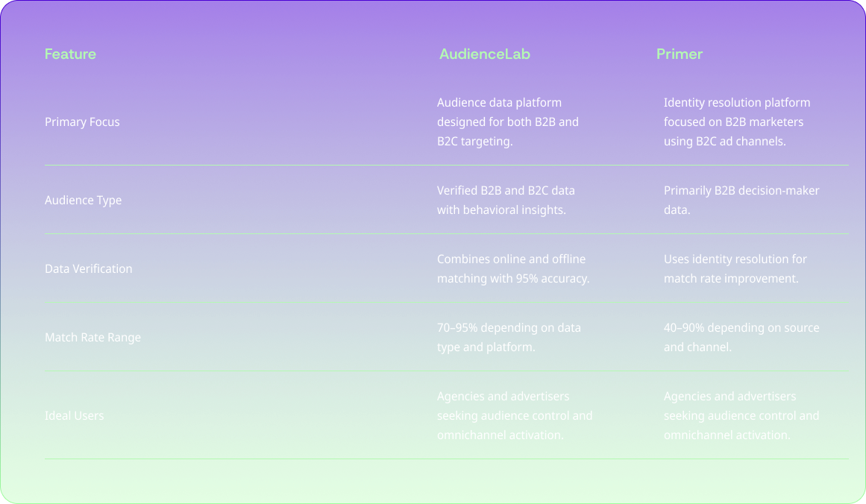
Task: Click the AudienceLab column header
Action: [x=484, y=54]
